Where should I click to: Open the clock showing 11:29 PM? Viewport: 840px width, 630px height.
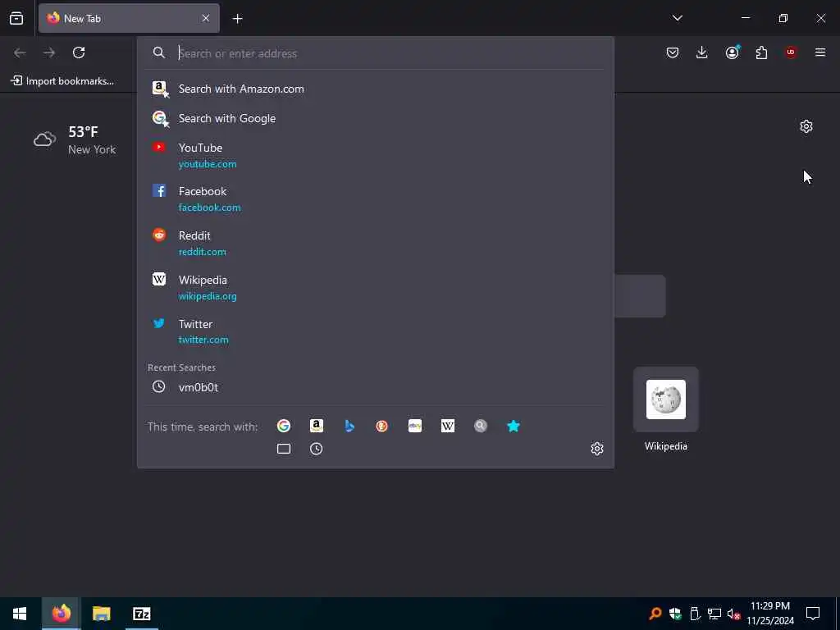tap(770, 614)
